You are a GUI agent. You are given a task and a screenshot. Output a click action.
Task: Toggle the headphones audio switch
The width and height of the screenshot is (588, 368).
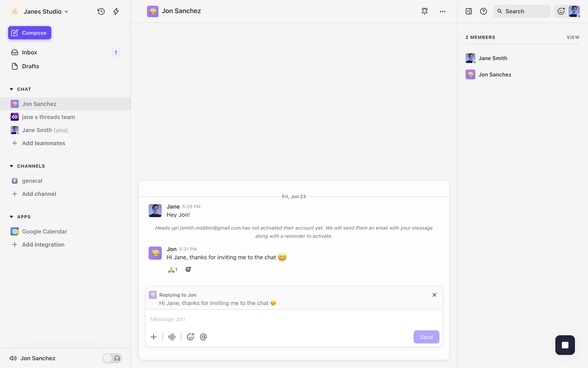(x=112, y=358)
